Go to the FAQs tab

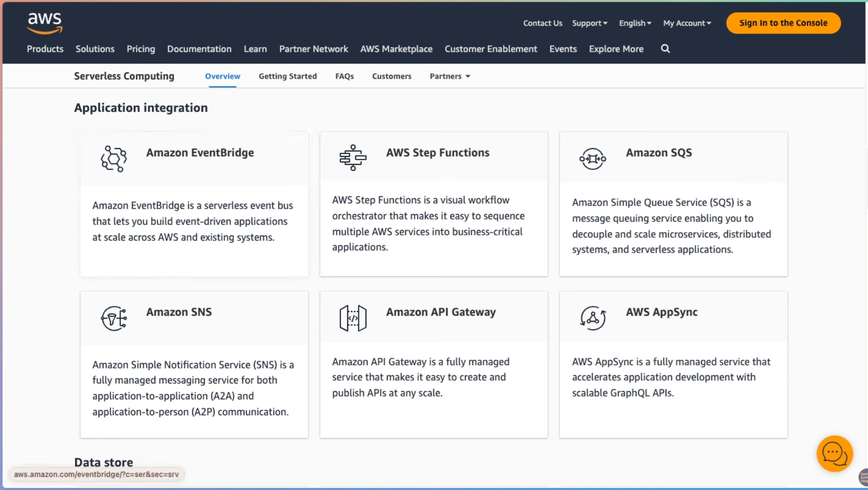344,76
